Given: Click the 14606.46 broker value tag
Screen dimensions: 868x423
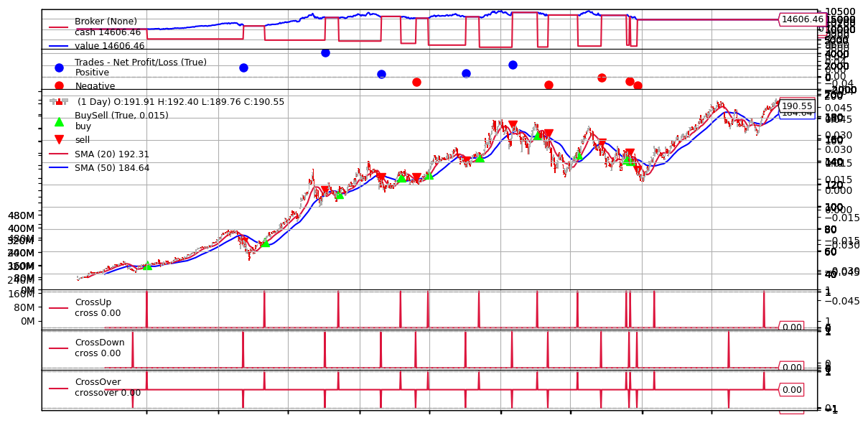Looking at the screenshot, I should point(802,19).
